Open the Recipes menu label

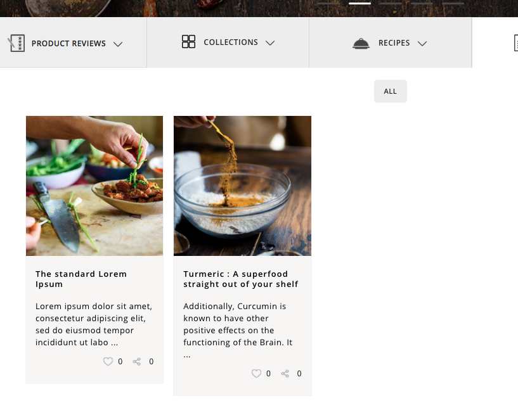click(x=394, y=43)
